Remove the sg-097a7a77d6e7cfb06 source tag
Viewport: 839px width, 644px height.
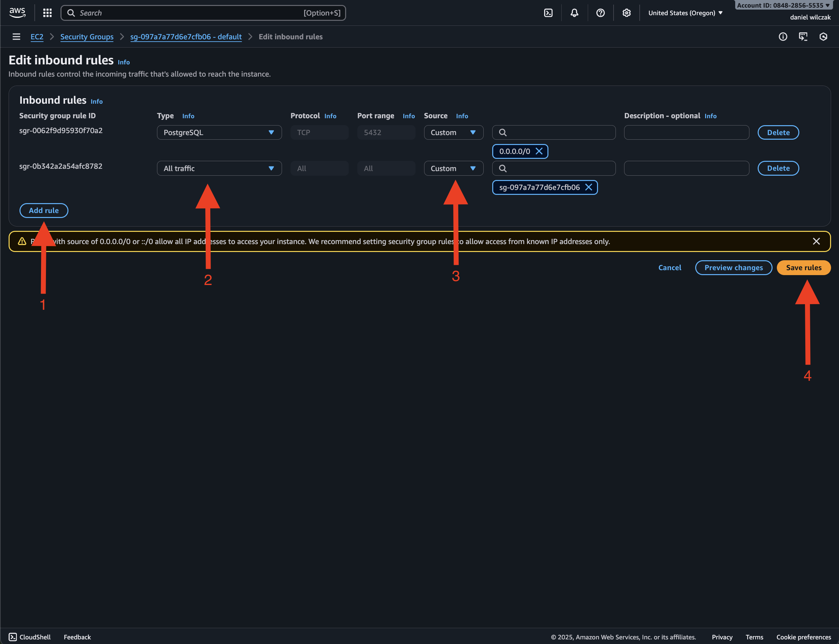click(588, 187)
